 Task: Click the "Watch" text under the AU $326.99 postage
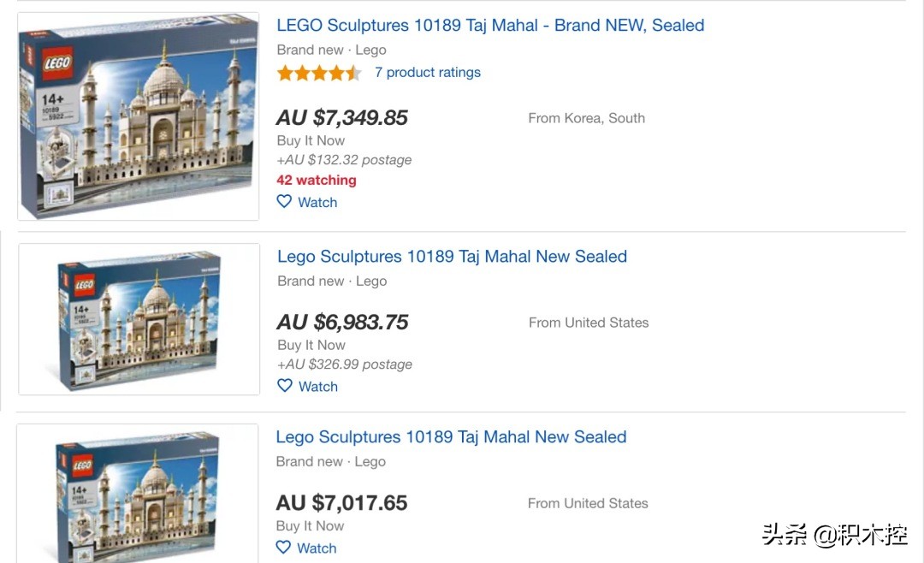[318, 387]
